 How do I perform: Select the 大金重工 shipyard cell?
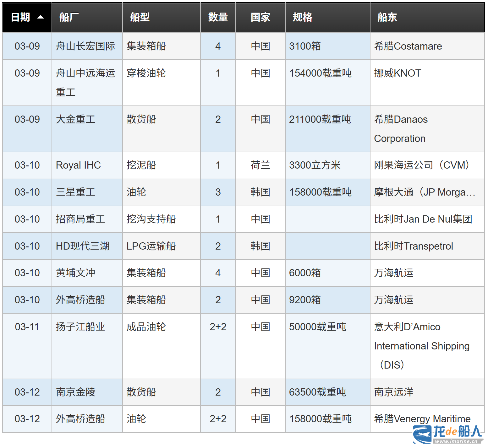pos(75,119)
